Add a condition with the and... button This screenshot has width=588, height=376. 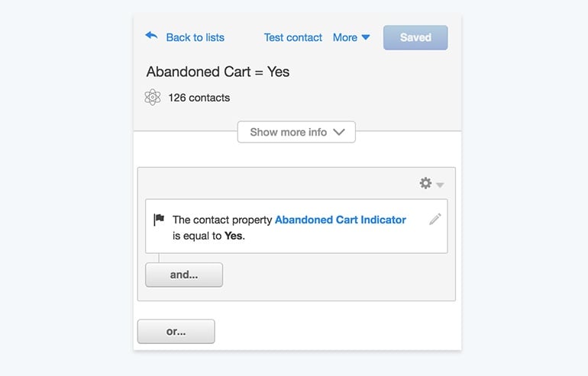click(184, 275)
